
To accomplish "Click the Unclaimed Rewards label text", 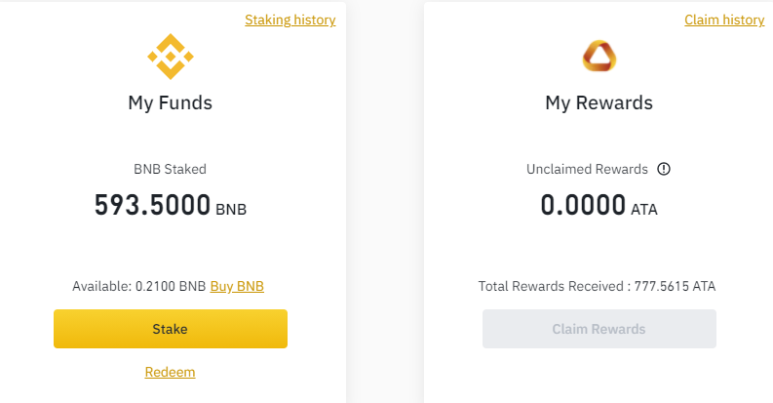I will pos(587,169).
